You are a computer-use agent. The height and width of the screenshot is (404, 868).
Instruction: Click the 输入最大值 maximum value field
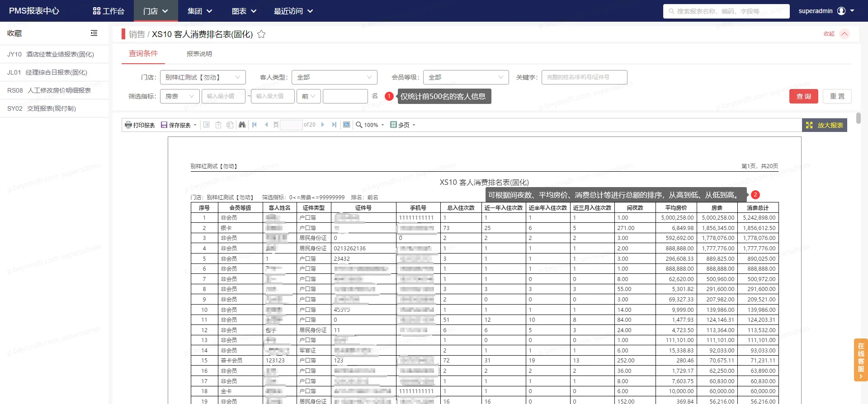coord(273,96)
